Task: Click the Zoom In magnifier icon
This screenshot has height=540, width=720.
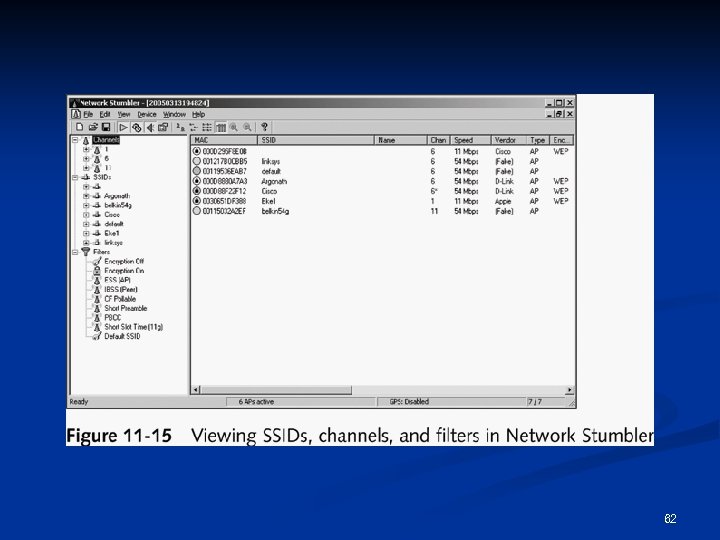Action: tap(234, 127)
